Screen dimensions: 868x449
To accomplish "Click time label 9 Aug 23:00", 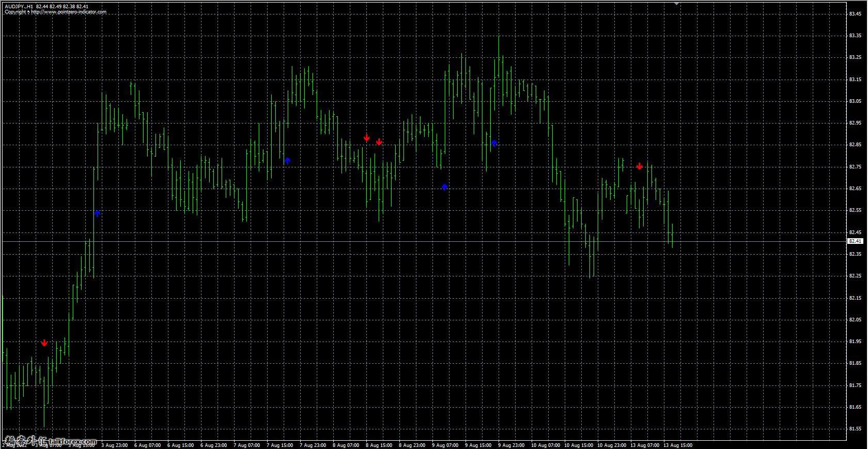I will [511, 445].
